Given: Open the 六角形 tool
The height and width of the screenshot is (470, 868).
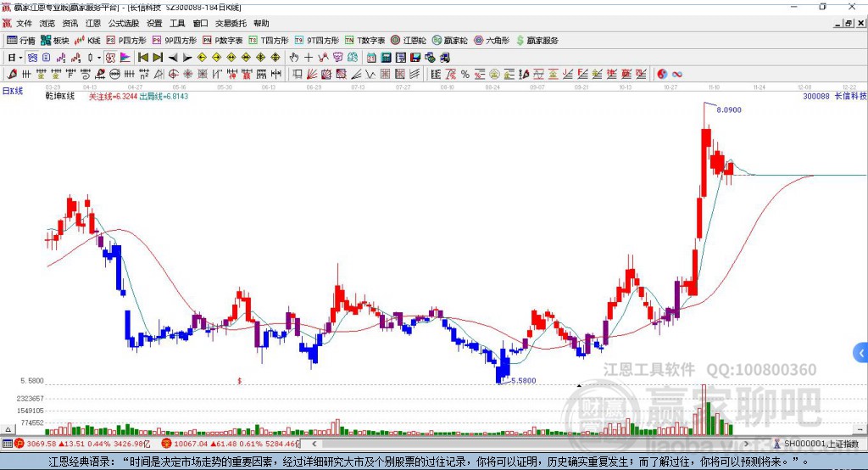Looking at the screenshot, I should tap(492, 41).
